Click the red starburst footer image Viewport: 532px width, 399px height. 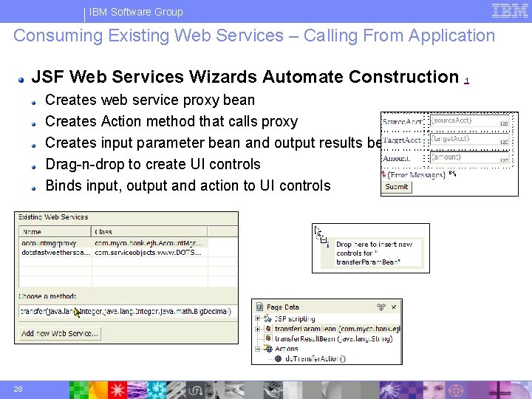117,390
